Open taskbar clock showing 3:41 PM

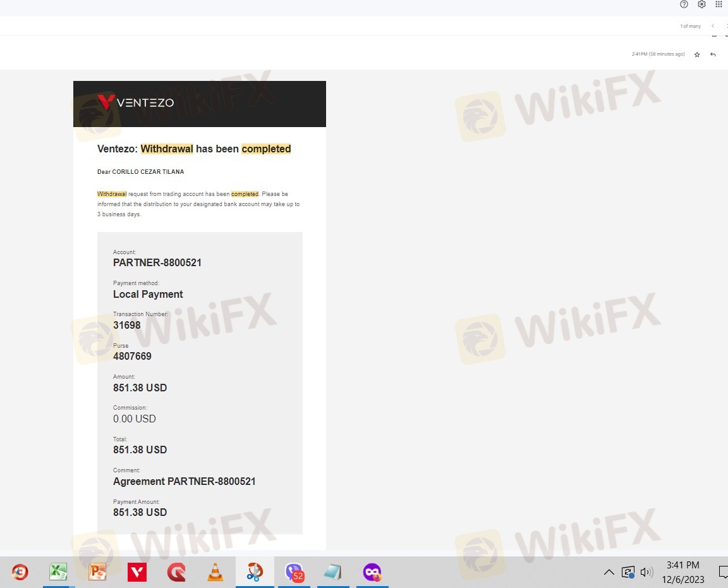click(x=682, y=572)
